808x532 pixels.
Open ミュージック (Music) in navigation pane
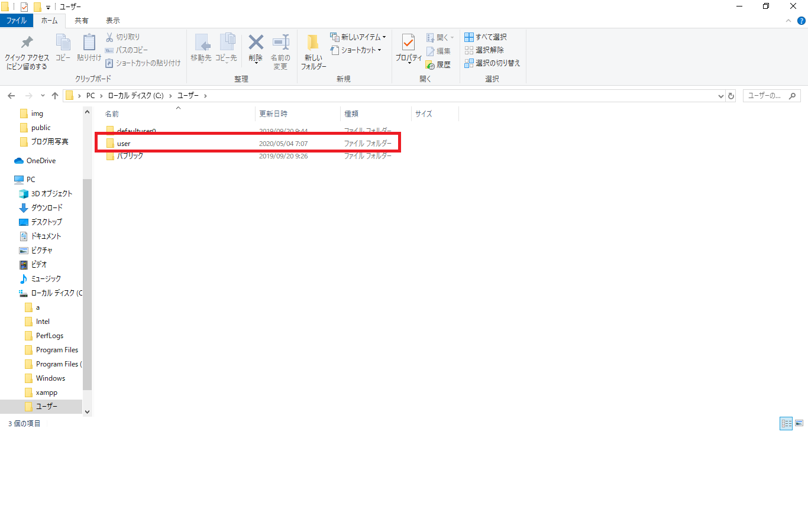tap(40, 279)
